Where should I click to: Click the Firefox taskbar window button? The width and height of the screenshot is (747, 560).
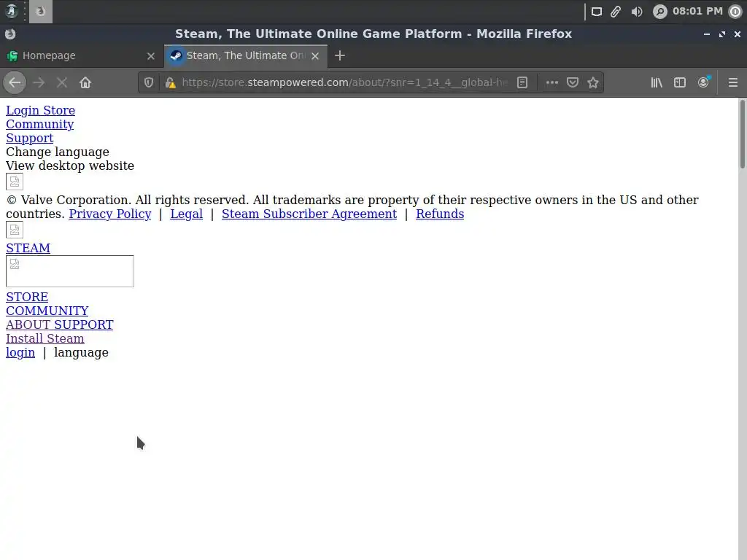tap(41, 11)
